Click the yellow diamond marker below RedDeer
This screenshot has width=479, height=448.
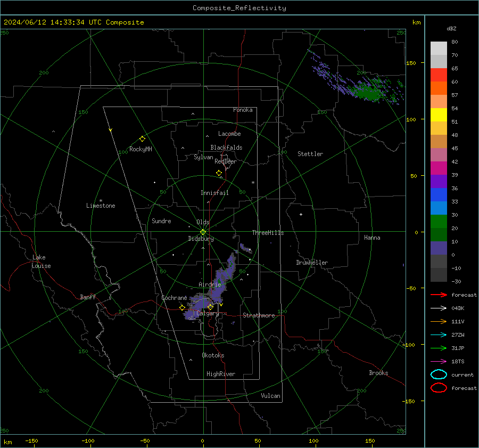click(219, 173)
